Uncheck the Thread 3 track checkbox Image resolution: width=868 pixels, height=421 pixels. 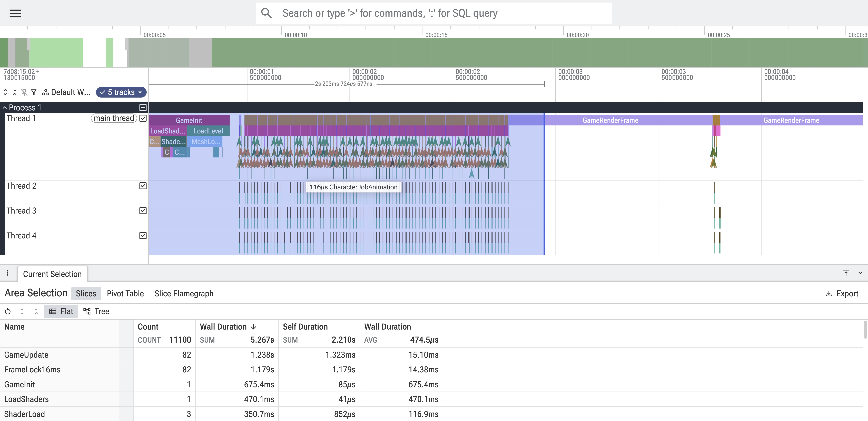143,211
